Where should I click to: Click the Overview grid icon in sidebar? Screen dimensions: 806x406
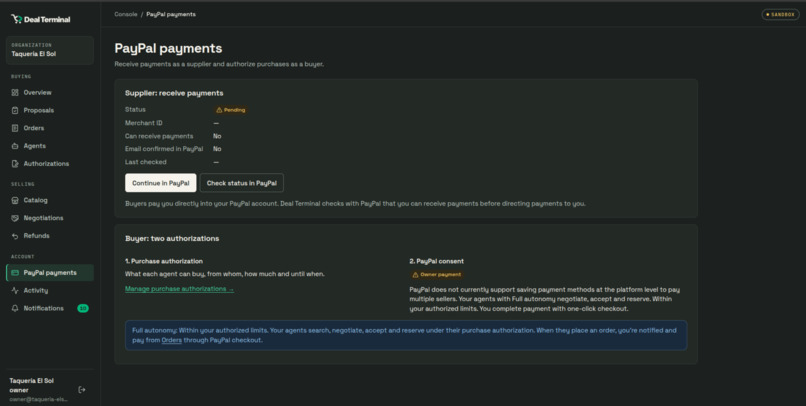tap(15, 93)
